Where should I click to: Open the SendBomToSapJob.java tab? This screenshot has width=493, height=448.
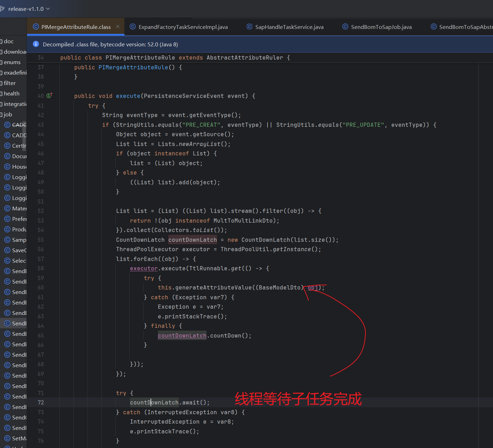coord(381,27)
